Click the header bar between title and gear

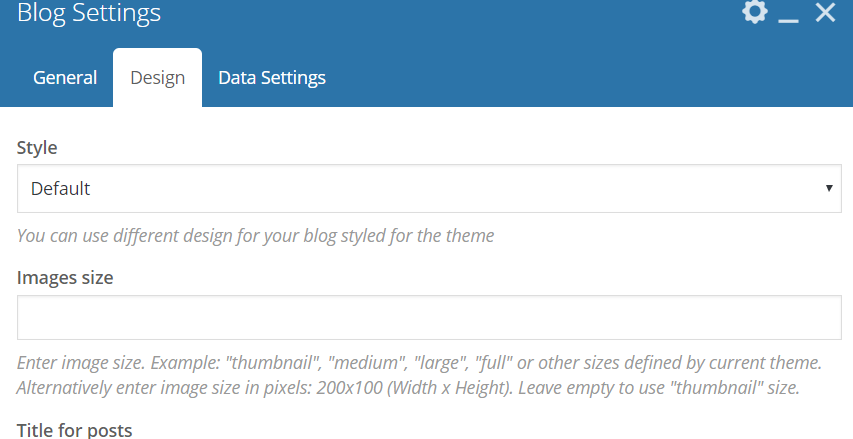(x=450, y=14)
